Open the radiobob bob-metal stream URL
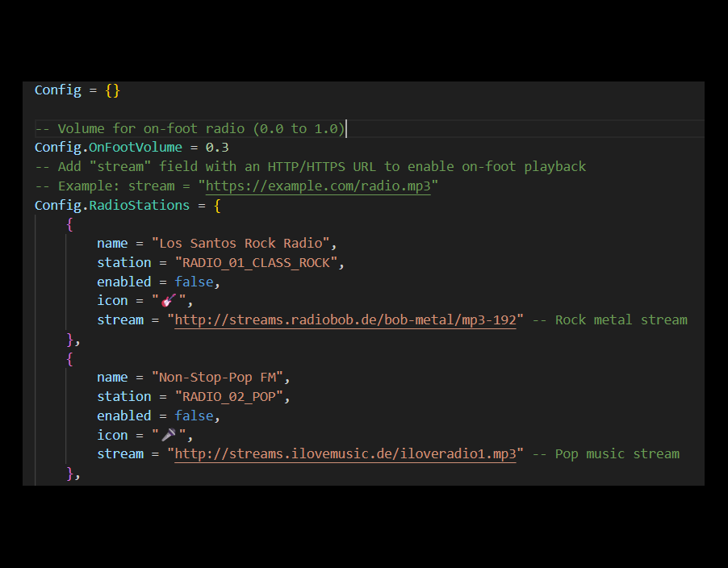This screenshot has width=728, height=568. coord(345,320)
